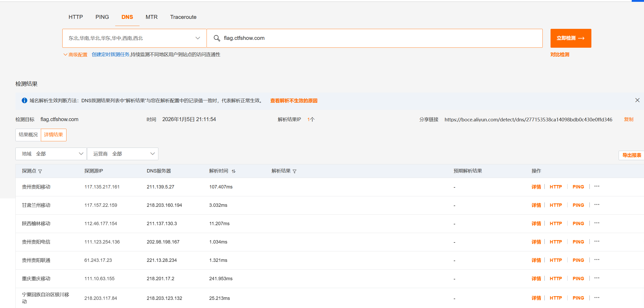Click the 立即检测 button
This screenshot has height=308, width=644.
(x=570, y=38)
